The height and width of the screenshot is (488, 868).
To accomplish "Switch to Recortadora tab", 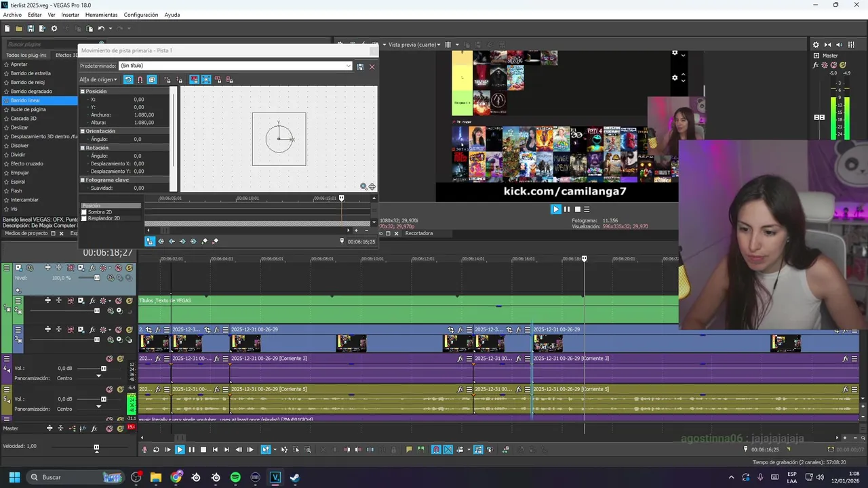I will click(419, 233).
